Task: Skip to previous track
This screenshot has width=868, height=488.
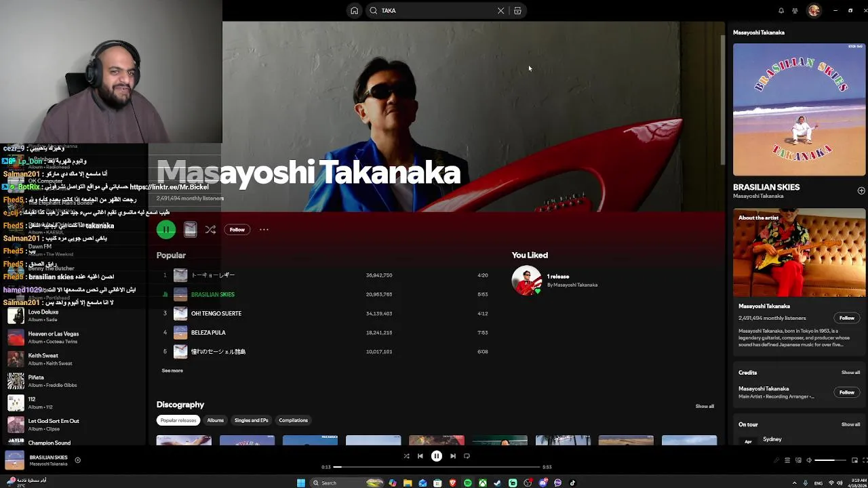Action: [x=420, y=456]
